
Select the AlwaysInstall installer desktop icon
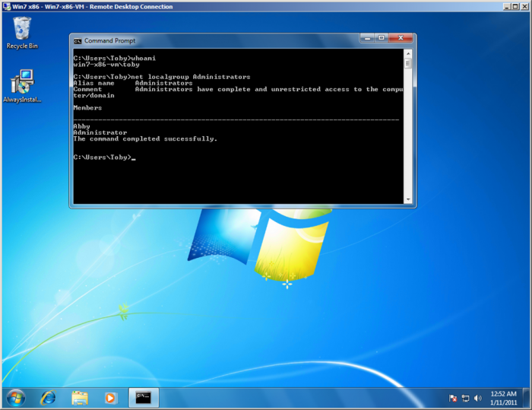coord(22,86)
